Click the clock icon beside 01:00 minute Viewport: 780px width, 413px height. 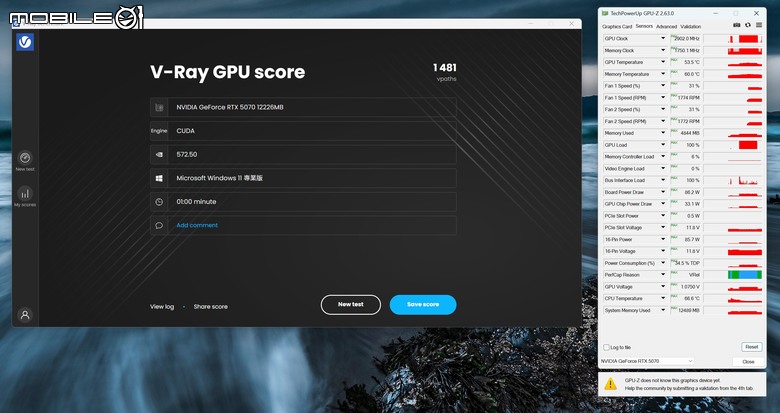(x=159, y=202)
